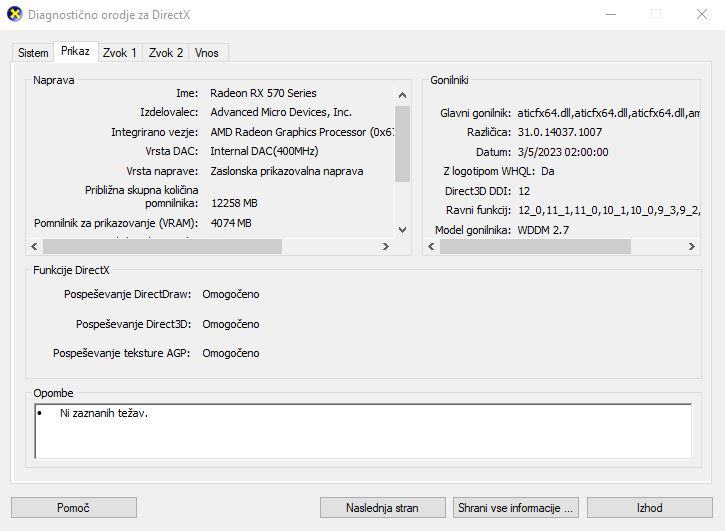Click 'AMD Radeon Graphics Processor' value
Screen dimensions: 725x531
(x=302, y=132)
